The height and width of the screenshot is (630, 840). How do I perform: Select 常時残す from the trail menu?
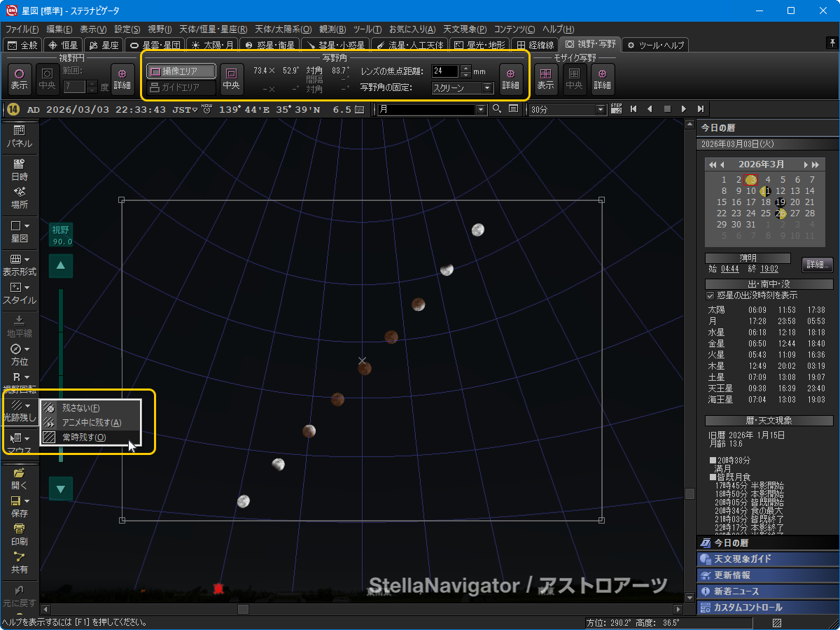(x=84, y=437)
